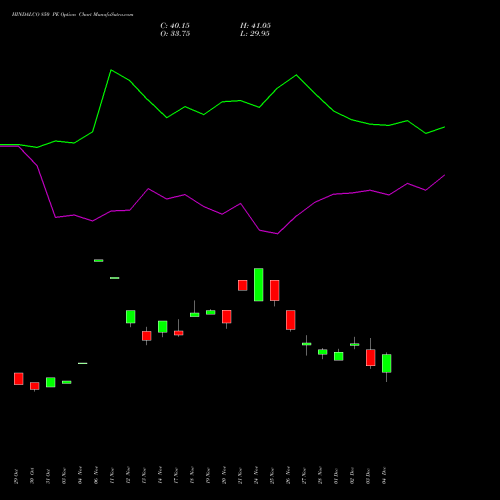Click the purple line's lowest trough

[277, 234]
